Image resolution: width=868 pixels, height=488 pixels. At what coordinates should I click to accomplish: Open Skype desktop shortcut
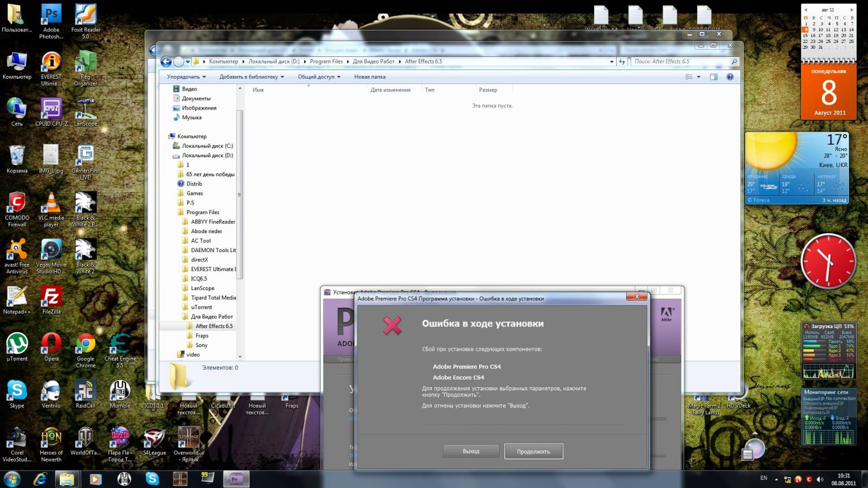tap(17, 394)
